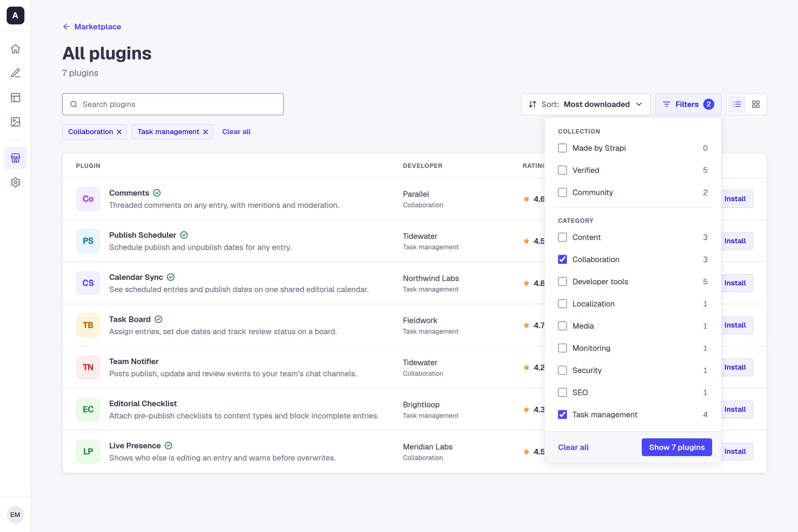The width and height of the screenshot is (798, 532).
Task: Check the Verified collection checkbox
Action: [x=562, y=170]
